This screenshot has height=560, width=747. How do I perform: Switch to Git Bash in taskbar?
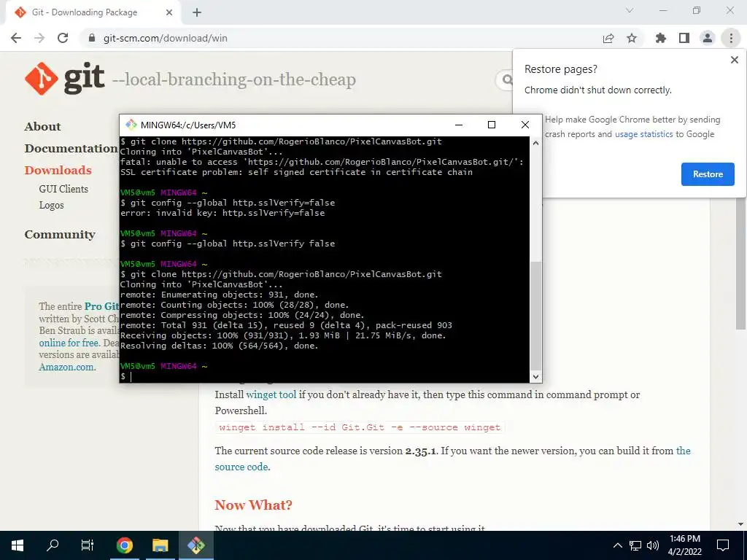point(196,545)
